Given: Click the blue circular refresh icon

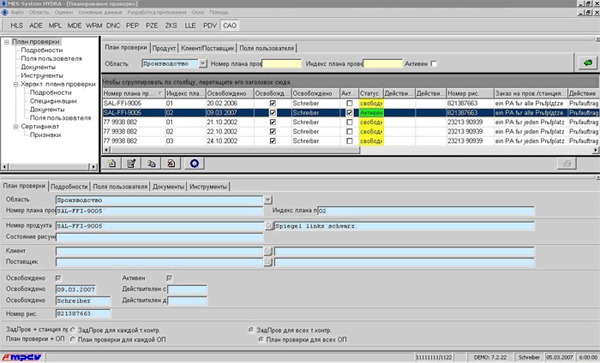Looking at the screenshot, I should point(194,164).
